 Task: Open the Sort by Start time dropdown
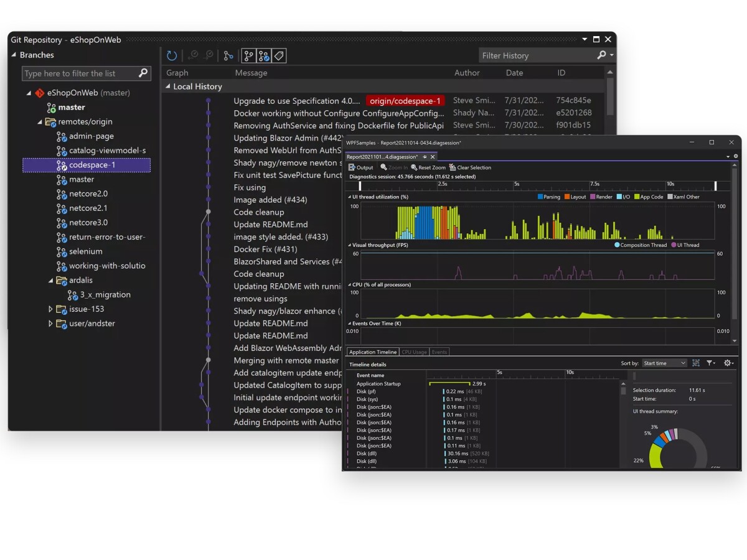click(x=664, y=363)
